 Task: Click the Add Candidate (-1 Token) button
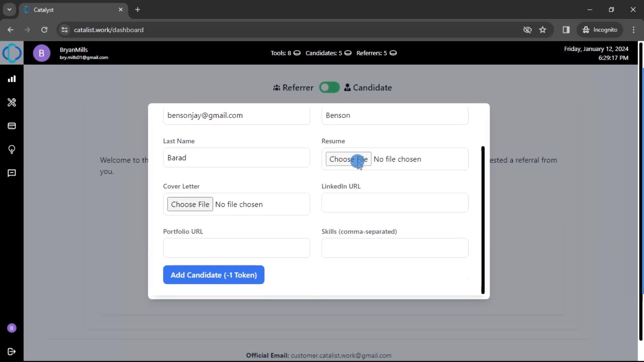coord(214,275)
